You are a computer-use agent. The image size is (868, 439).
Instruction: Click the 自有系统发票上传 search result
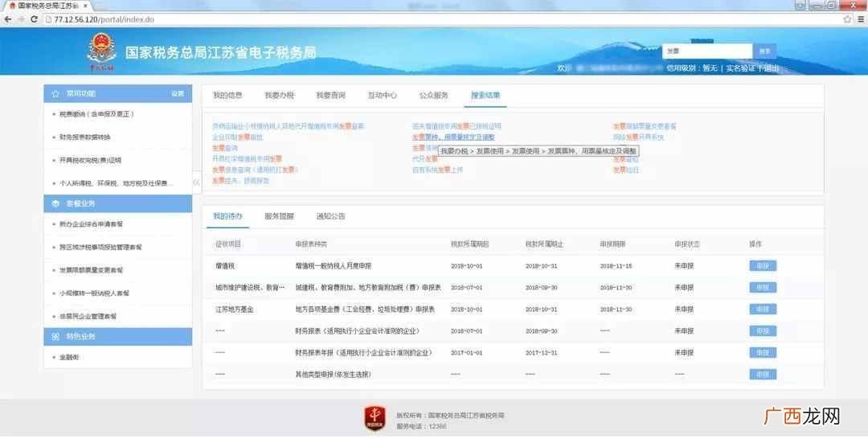click(x=437, y=170)
